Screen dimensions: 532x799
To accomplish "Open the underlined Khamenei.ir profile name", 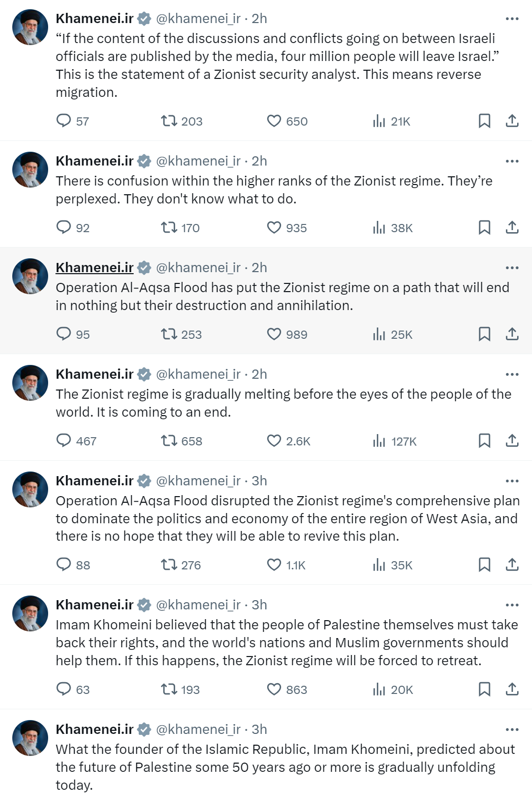I will pos(95,268).
